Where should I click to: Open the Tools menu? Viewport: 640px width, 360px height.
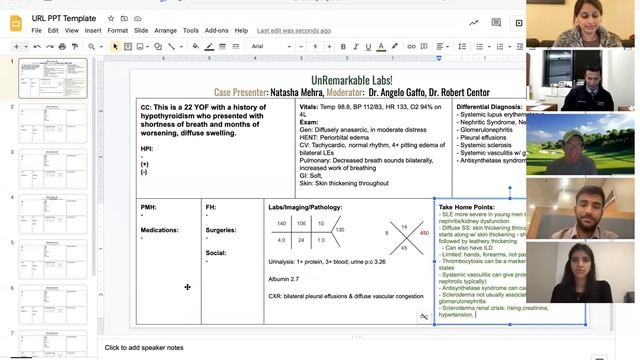pos(191,31)
